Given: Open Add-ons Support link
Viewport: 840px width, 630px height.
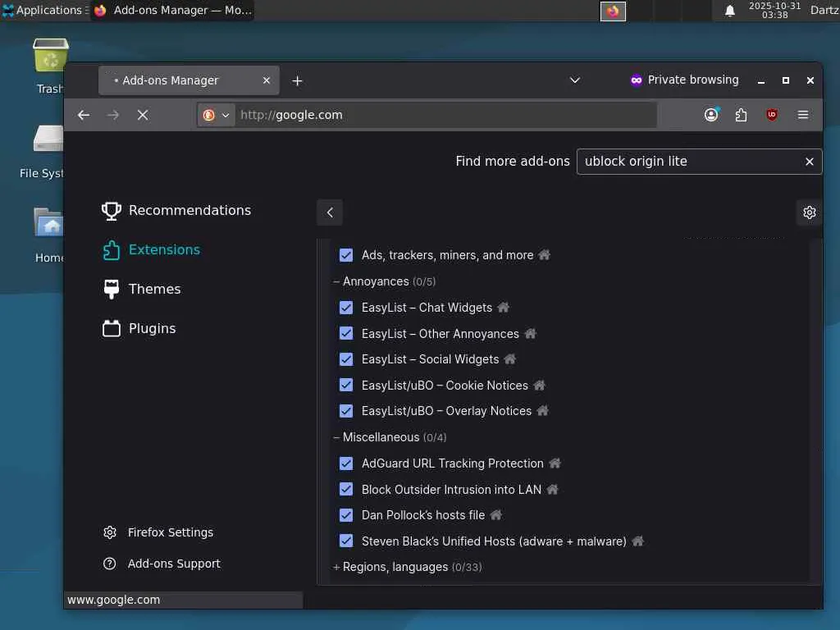Looking at the screenshot, I should pyautogui.click(x=162, y=564).
